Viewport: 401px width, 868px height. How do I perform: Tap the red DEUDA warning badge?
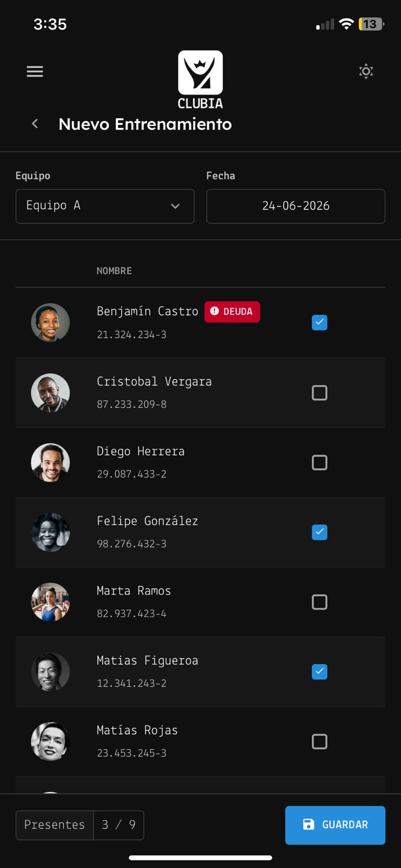tap(232, 311)
